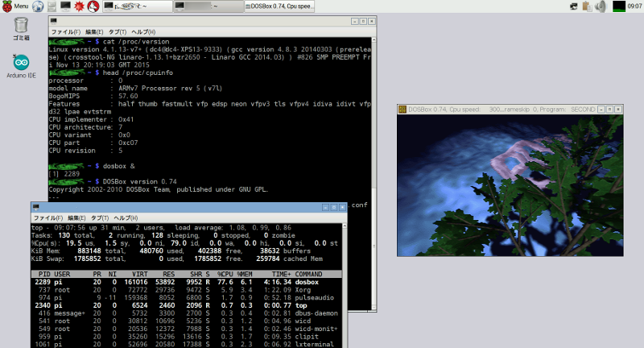
Task: Click the 'cat /proc/version' command line
Action: (136, 42)
